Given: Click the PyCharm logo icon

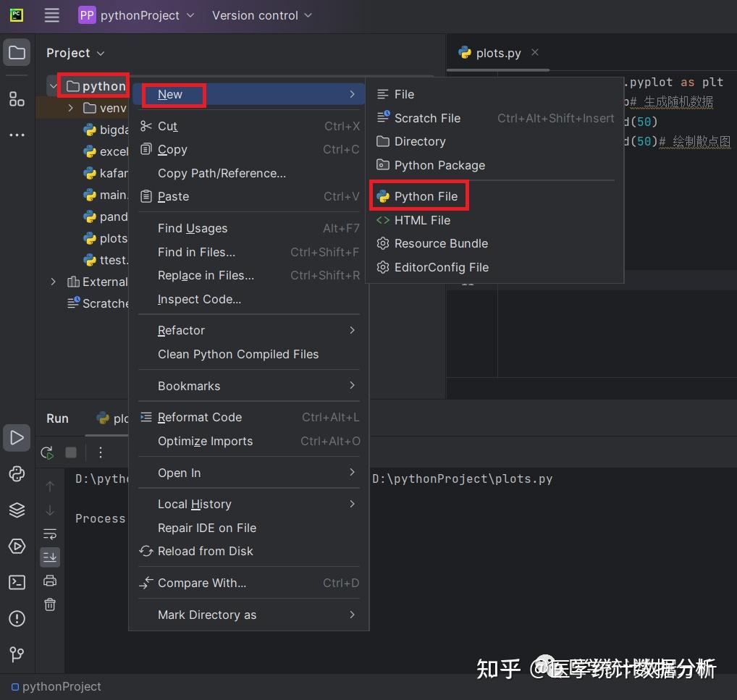Looking at the screenshot, I should (x=17, y=15).
